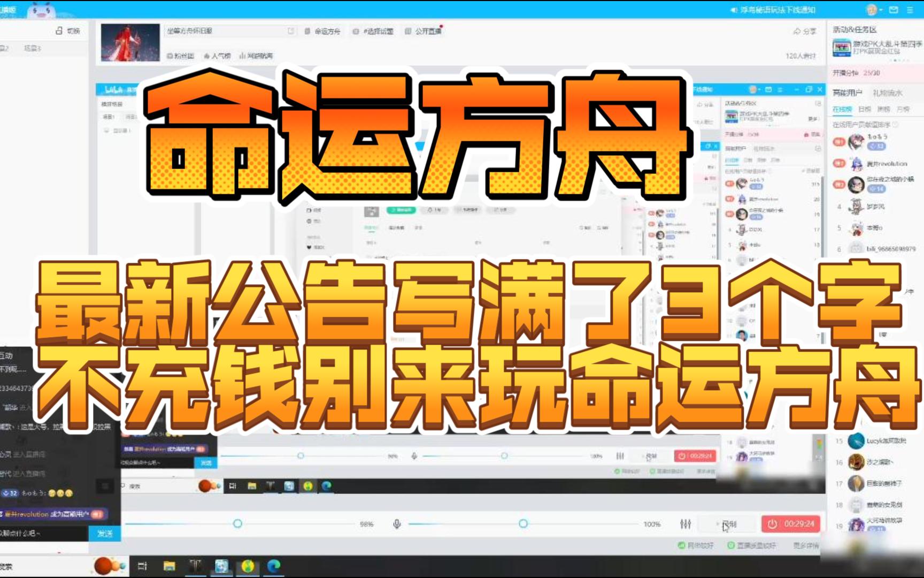Open Task View on the Windows taskbar
924x578 pixels.
coord(142,566)
